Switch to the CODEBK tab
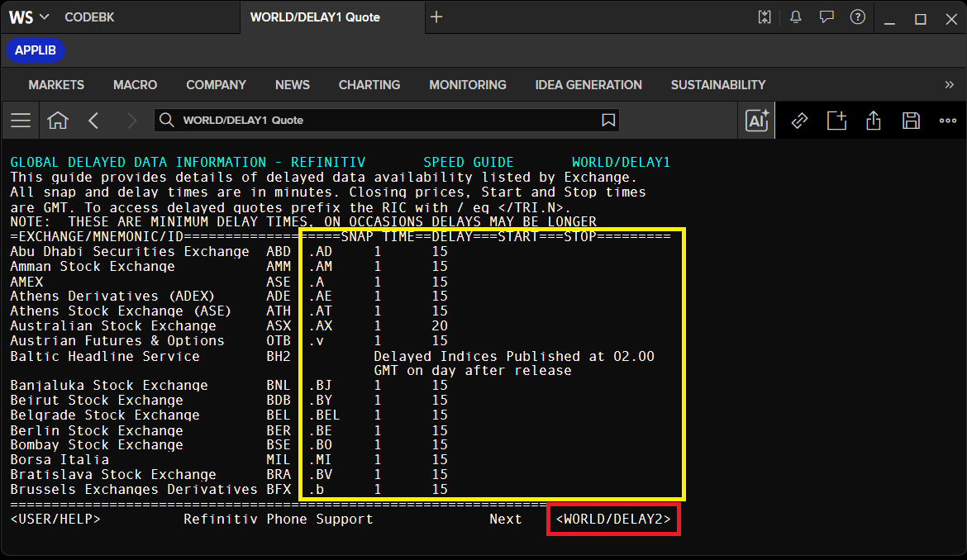967x560 pixels. pos(89,17)
